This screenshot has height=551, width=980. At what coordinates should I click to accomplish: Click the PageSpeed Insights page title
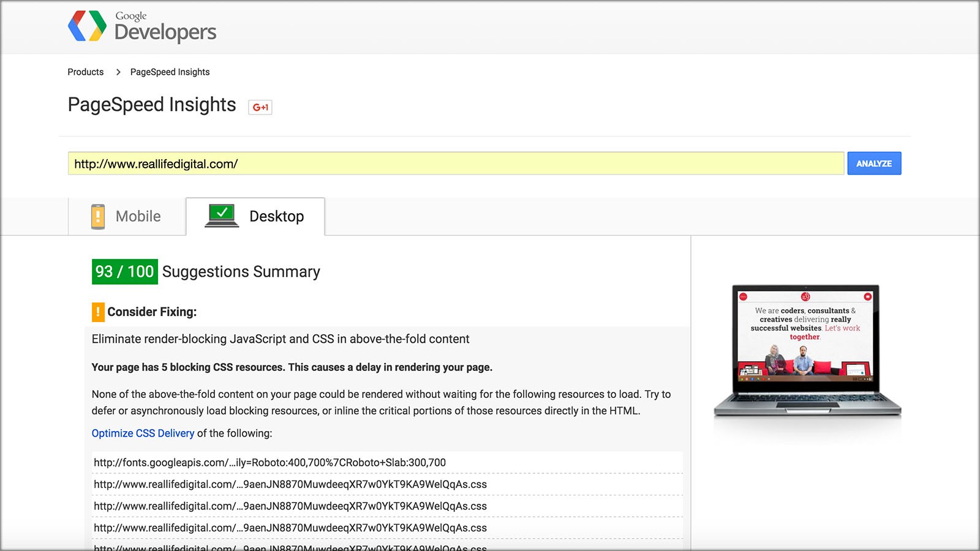pos(152,105)
